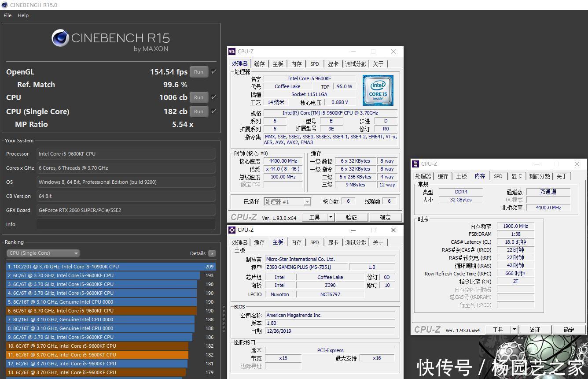This screenshot has height=379, width=588.
Task: Select highlighted ranking row 11 scoring 182
Action: 110,355
